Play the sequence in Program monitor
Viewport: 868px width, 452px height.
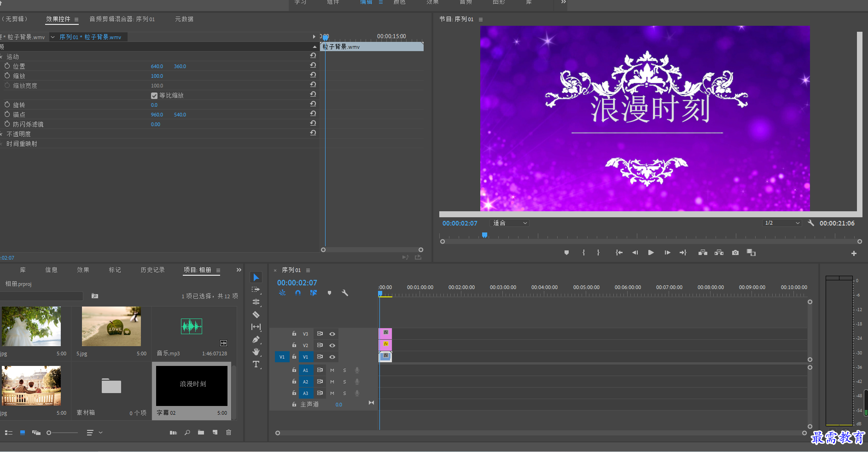coord(651,253)
